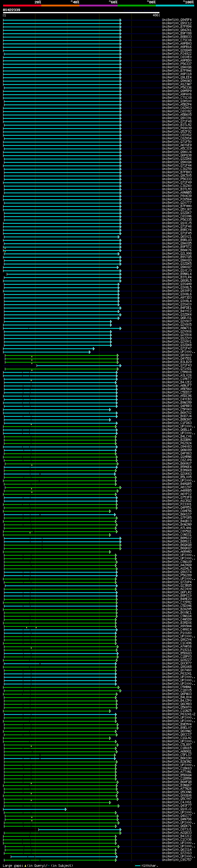
Task: Open the UniRef100_Q71F47 hit
Action: pyautogui.click(x=177, y=349)
